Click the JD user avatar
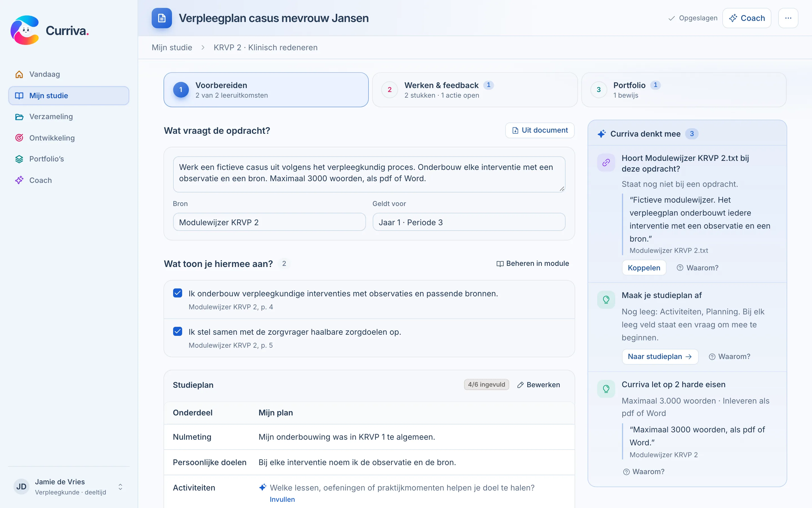812x508 pixels. point(21,487)
